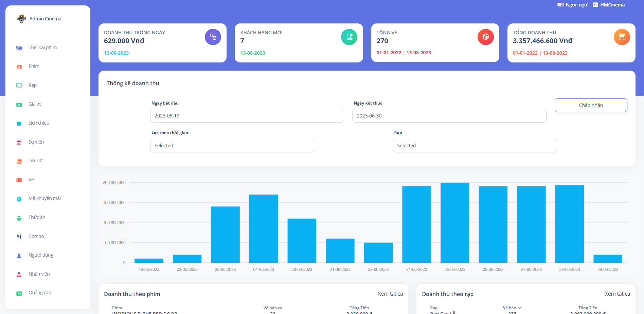Click the 20-06-2023 chart bar
This screenshot has width=644, height=314.
(x=302, y=241)
